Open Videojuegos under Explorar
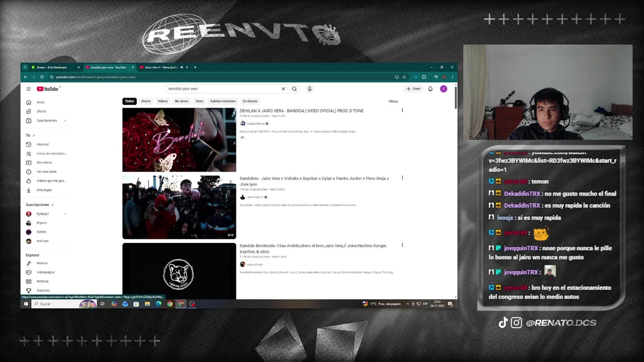644x362 pixels. [46, 272]
